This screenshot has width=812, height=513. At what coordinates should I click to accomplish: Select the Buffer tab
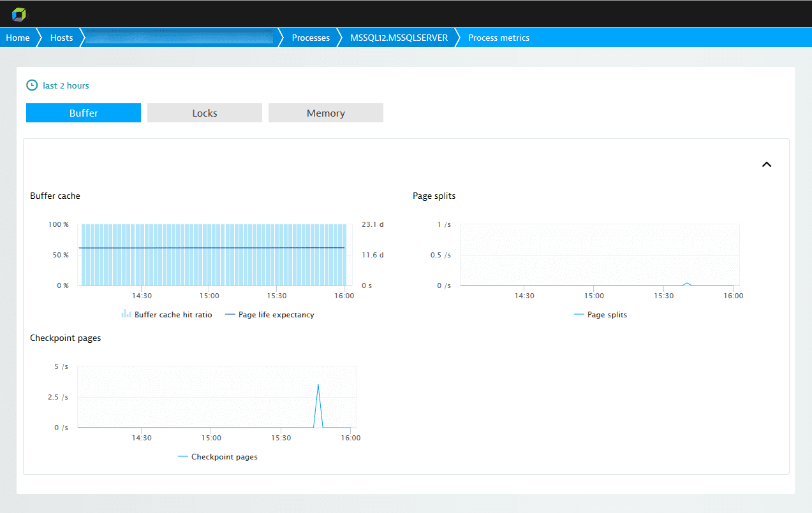click(84, 113)
